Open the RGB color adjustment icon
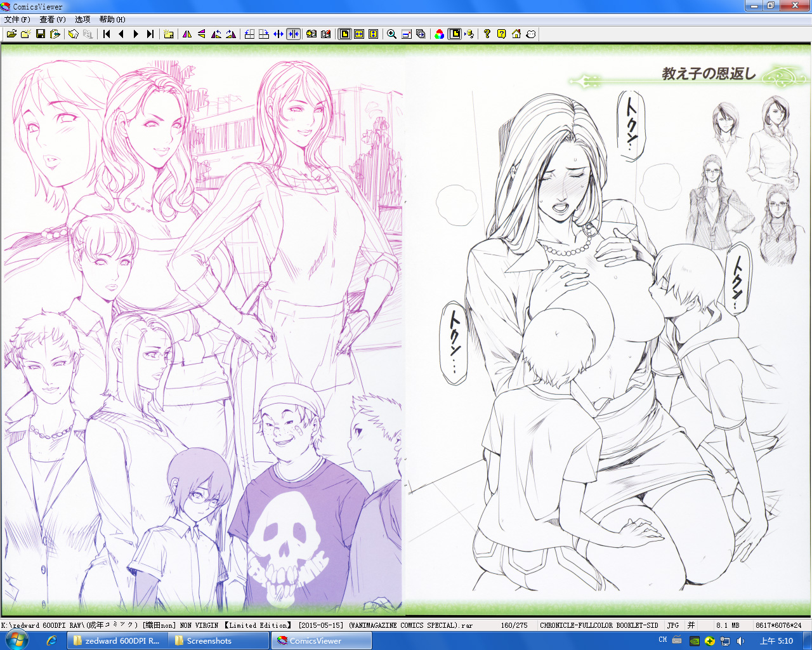The width and height of the screenshot is (812, 650). click(x=440, y=34)
